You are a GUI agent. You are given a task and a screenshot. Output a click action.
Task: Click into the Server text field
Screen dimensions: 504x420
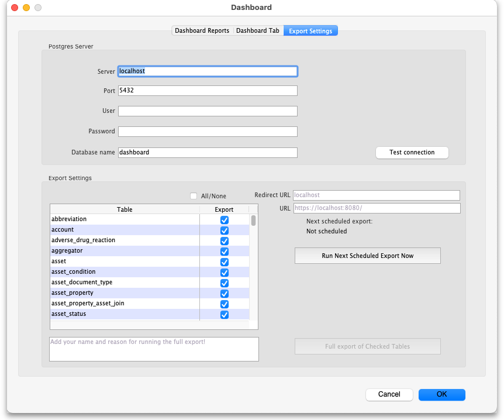[x=208, y=71]
